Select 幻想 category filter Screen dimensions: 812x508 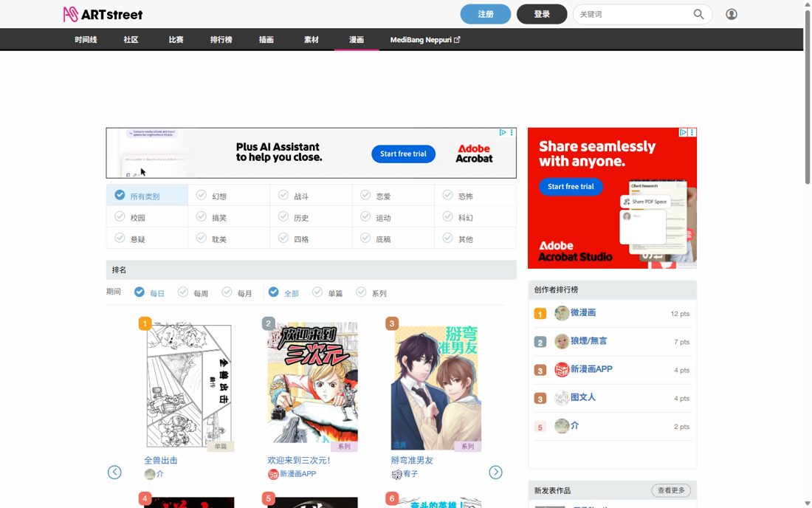(229, 196)
